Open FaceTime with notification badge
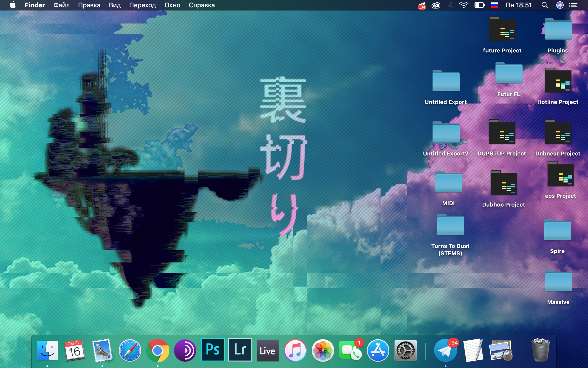Viewport: 588px width, 368px height. coord(350,350)
